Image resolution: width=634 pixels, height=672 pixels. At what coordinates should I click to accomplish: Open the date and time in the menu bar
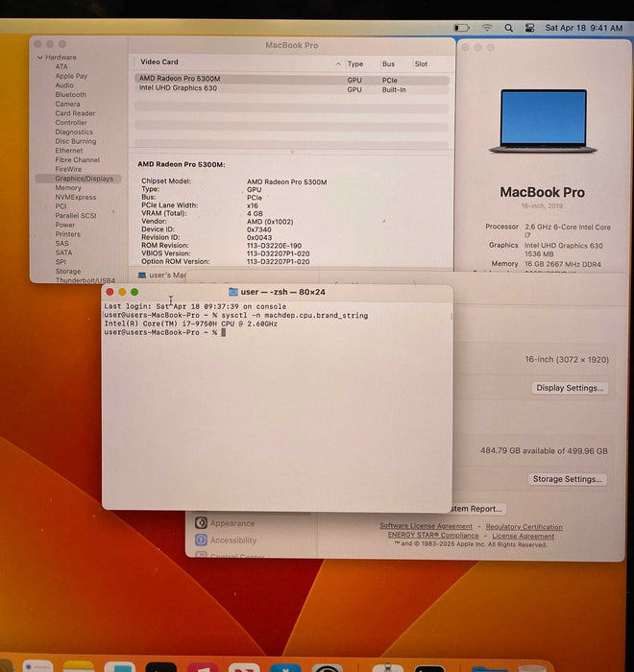click(x=583, y=28)
